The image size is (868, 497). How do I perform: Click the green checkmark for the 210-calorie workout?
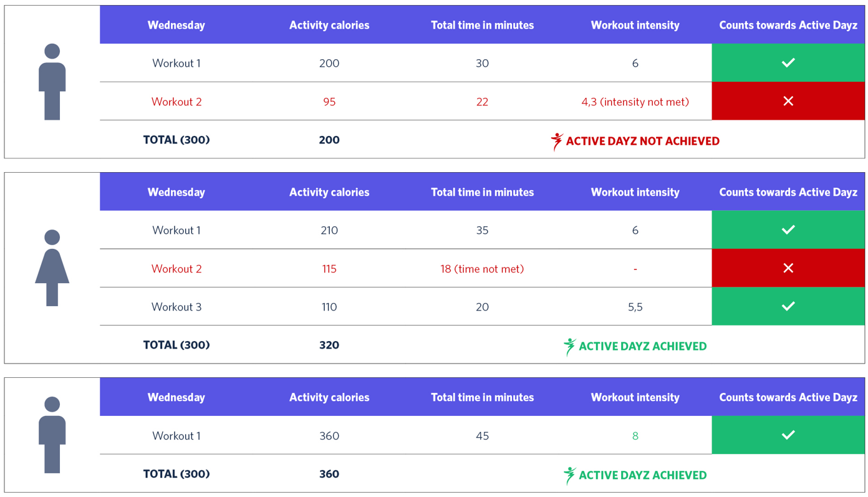[x=788, y=229]
